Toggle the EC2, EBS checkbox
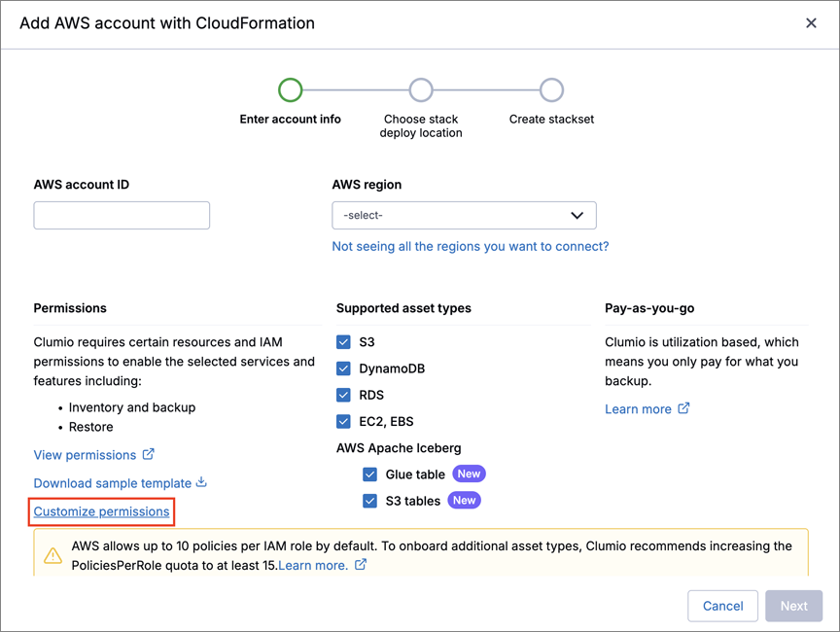840x632 pixels. 343,421
